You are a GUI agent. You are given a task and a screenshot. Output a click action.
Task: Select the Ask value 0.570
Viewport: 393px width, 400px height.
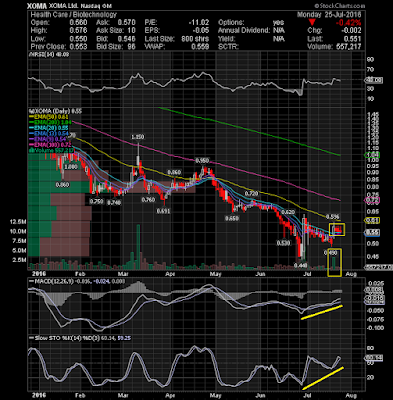(127, 23)
